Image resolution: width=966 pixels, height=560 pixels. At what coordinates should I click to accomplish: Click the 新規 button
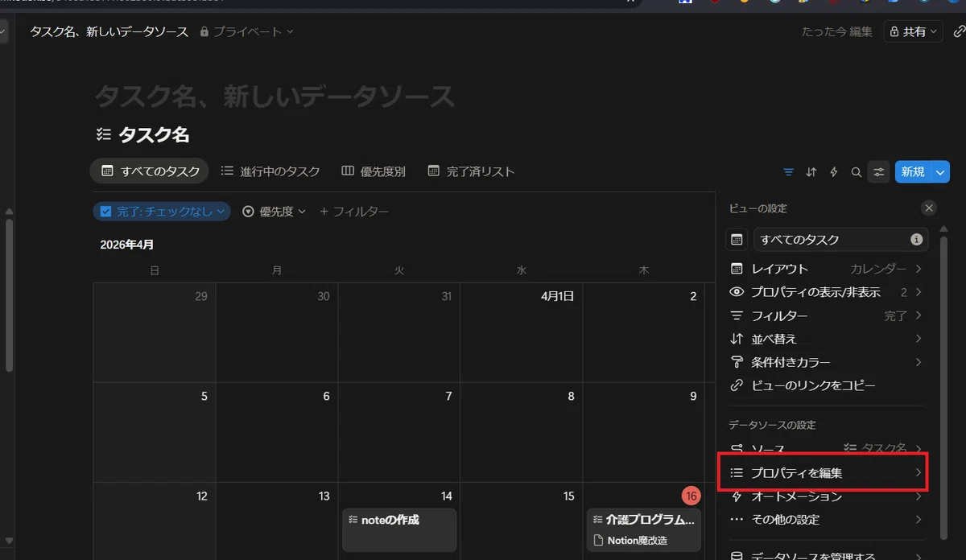pyautogui.click(x=913, y=171)
